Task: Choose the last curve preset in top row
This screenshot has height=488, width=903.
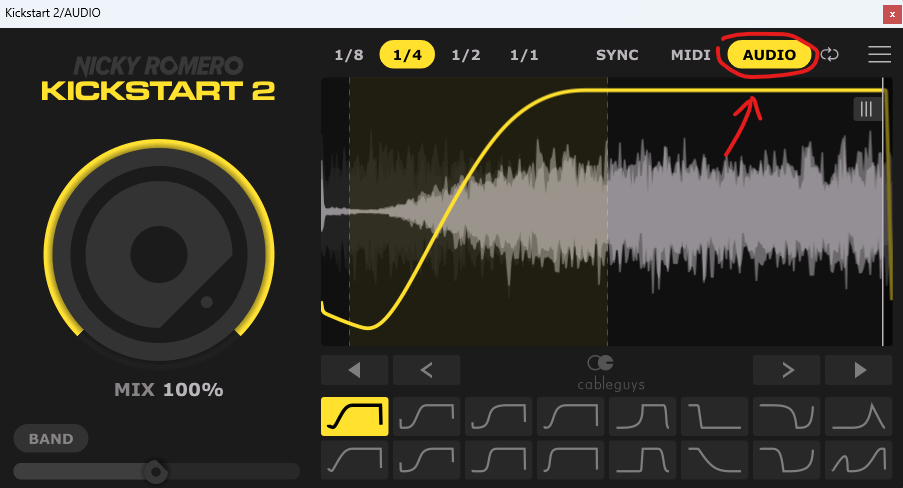Action: pos(858,416)
